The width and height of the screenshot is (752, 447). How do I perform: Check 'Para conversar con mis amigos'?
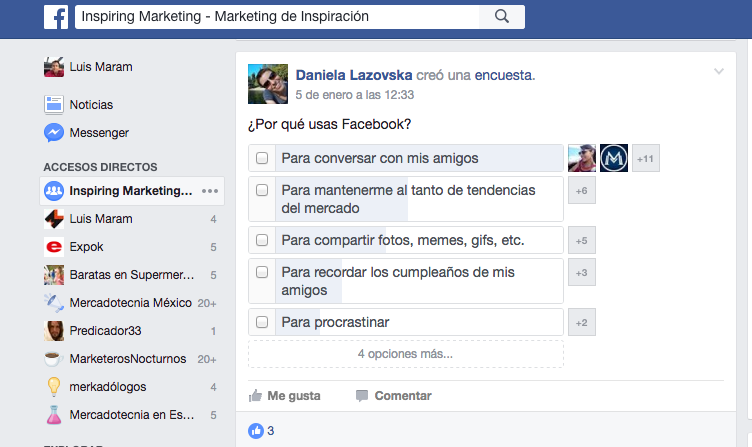coord(262,158)
